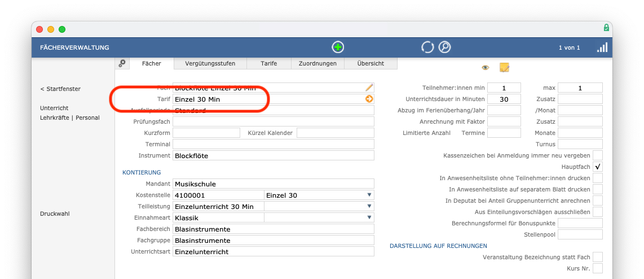Click the Anrechnung mit Faktor field
This screenshot has height=279, width=644.
click(x=504, y=121)
